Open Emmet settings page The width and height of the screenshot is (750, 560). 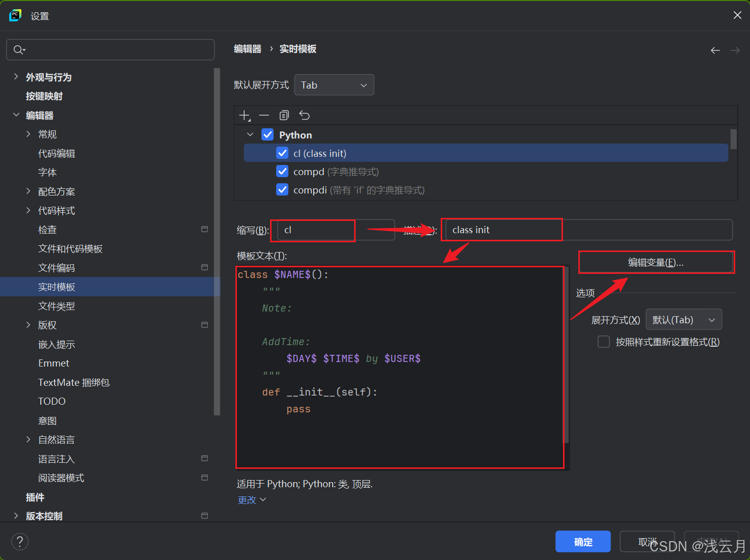pos(53,363)
